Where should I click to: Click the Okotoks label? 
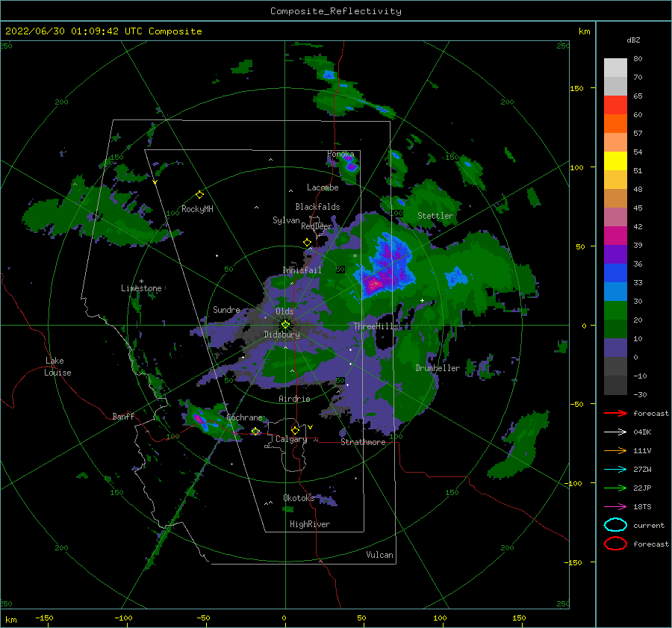299,497
